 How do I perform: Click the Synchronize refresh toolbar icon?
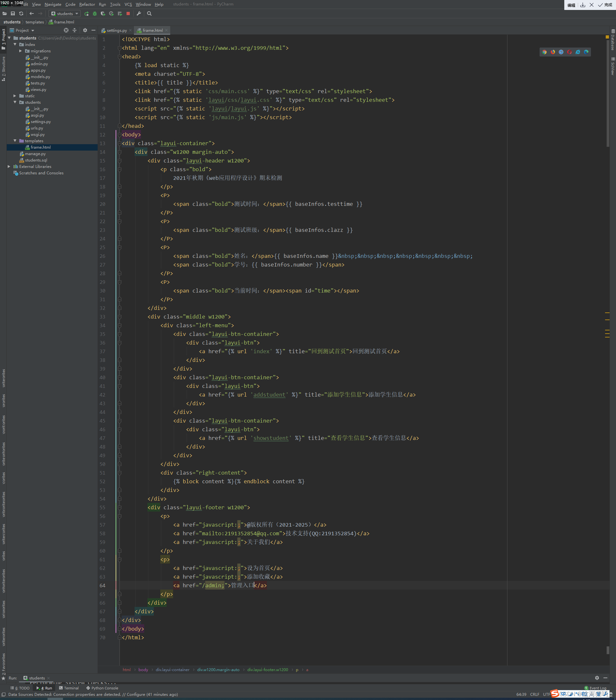(21, 14)
